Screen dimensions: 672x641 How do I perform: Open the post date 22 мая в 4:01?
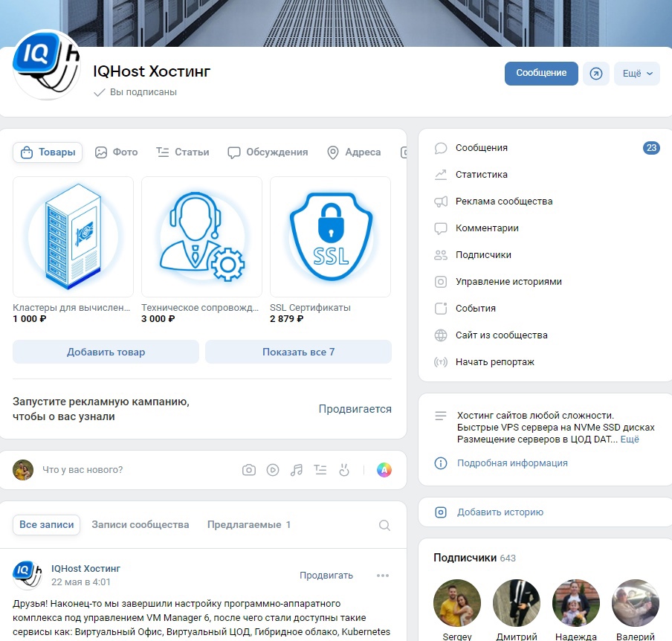click(80, 582)
